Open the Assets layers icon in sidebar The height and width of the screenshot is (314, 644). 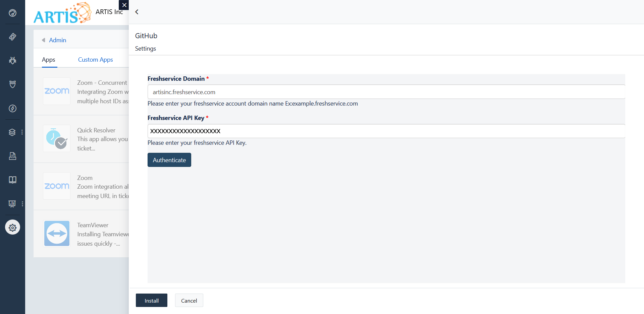[12, 132]
